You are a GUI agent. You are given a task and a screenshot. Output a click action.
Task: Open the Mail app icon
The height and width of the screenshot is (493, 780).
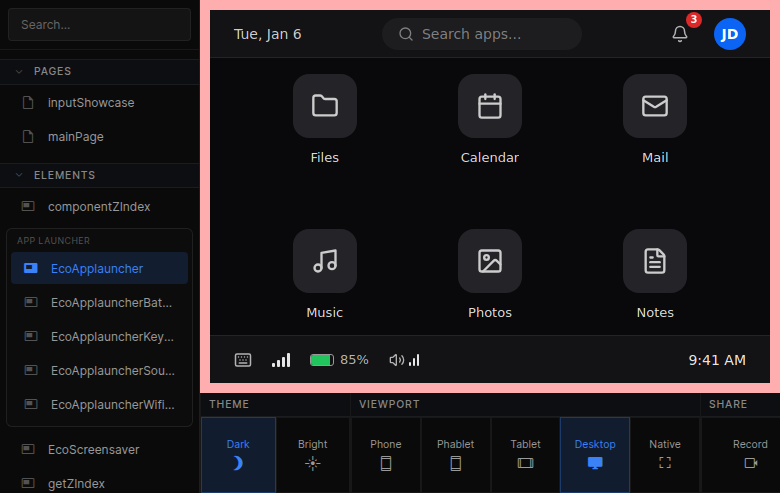pyautogui.click(x=655, y=106)
